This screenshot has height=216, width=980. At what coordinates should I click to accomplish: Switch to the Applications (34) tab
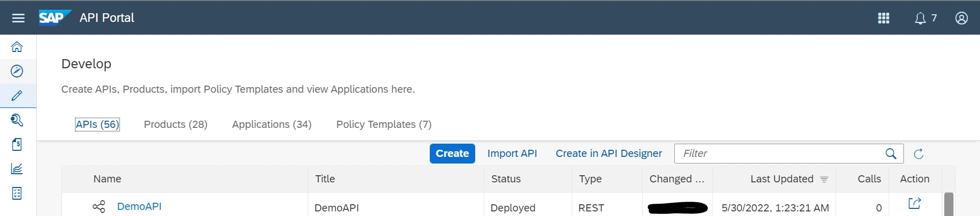[272, 124]
